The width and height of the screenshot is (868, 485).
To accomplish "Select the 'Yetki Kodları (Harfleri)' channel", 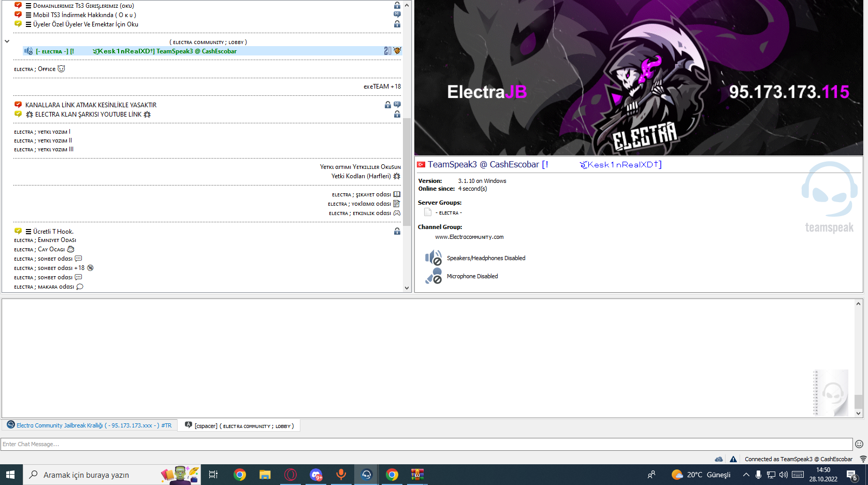I will pos(366,176).
